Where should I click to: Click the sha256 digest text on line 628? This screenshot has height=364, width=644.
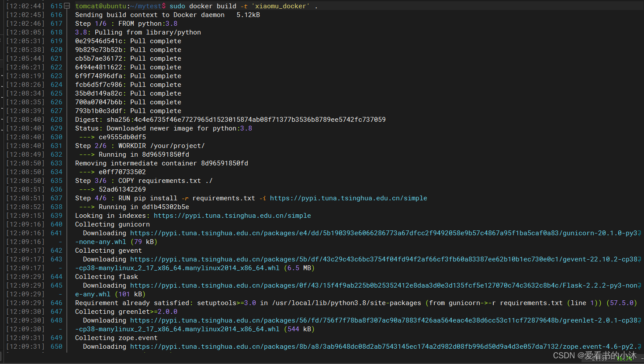click(246, 120)
